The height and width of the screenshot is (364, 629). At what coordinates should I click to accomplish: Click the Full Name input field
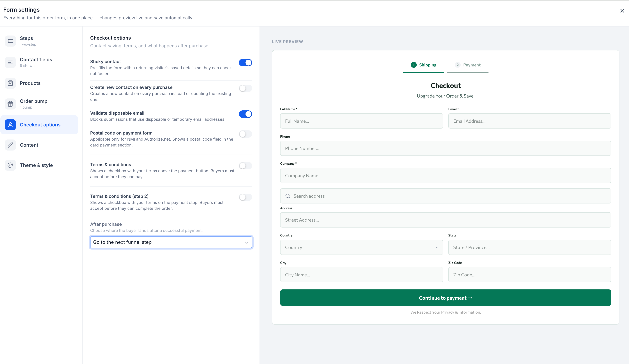(361, 121)
